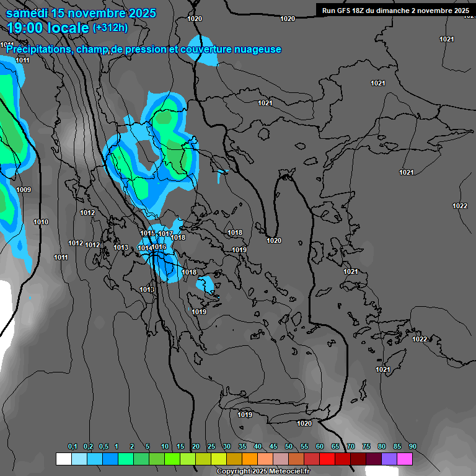Click the white leftmost legend color swatch

pos(63,459)
